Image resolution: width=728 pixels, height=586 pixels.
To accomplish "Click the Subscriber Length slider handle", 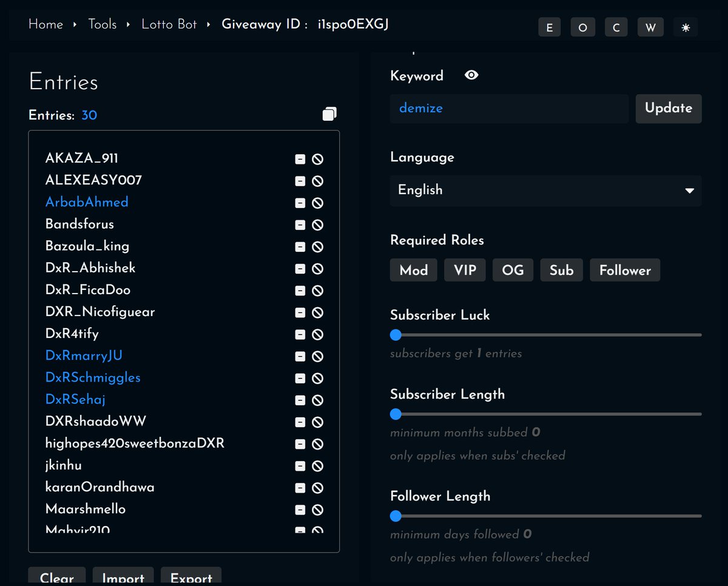I will 396,414.
